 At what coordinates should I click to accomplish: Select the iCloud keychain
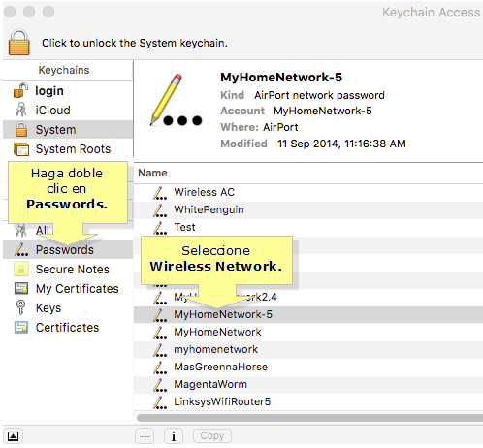coord(68,111)
